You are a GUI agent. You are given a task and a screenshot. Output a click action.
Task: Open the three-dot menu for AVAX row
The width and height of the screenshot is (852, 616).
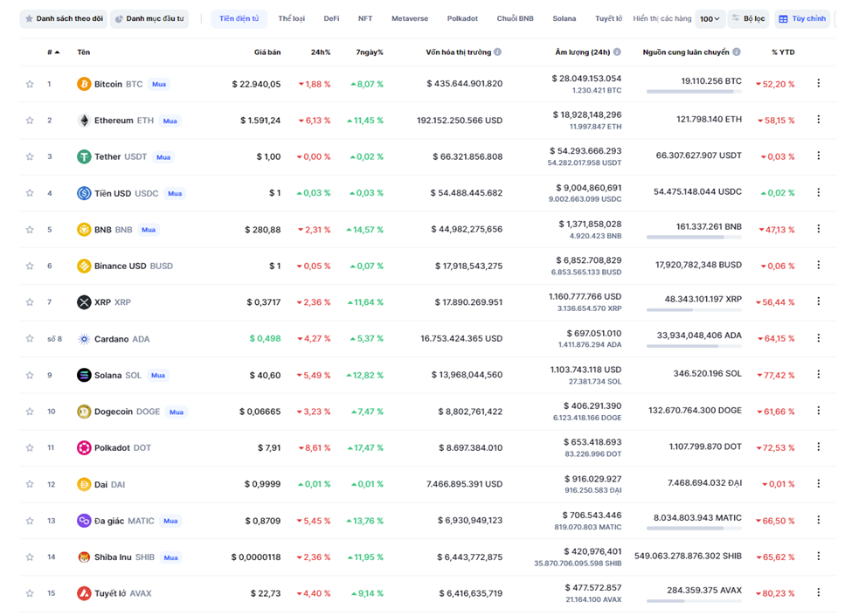[818, 592]
